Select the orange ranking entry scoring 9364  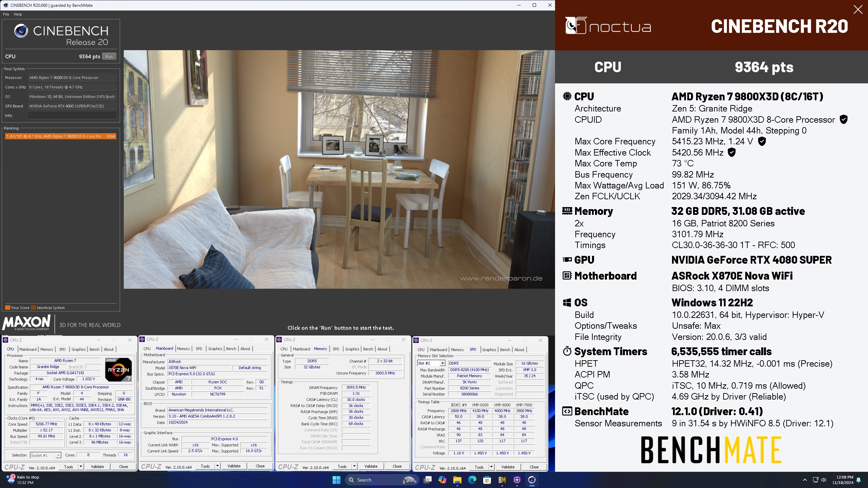pyautogui.click(x=61, y=136)
